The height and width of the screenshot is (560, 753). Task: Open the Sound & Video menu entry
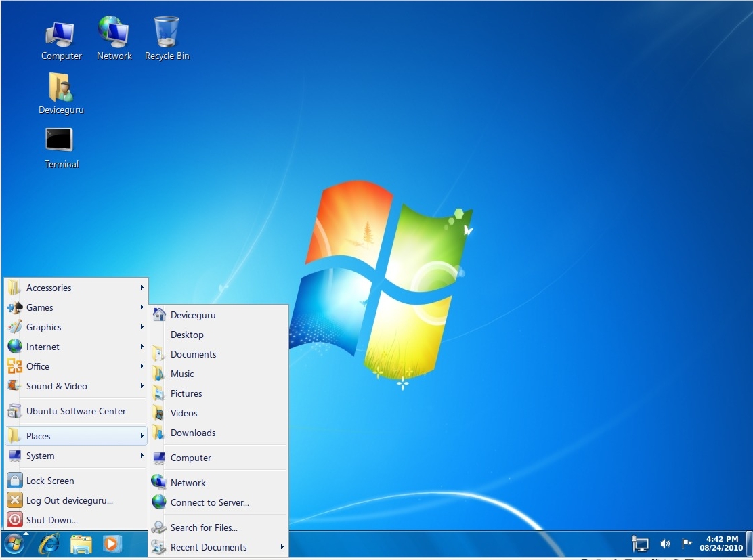pos(76,386)
